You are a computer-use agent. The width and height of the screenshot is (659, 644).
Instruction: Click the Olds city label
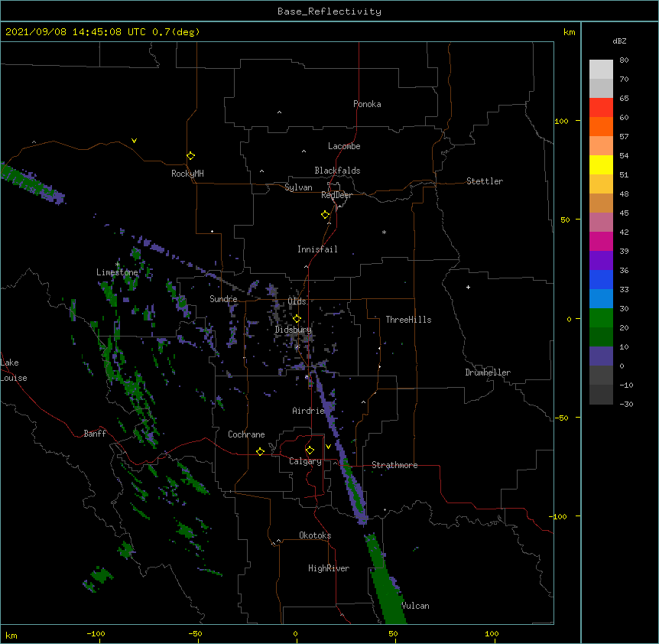(297, 301)
